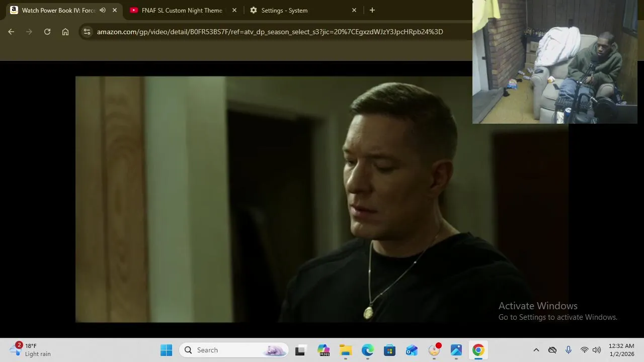The image size is (644, 362).
Task: Mute audio icon on the Power Book tab
Action: (103, 10)
